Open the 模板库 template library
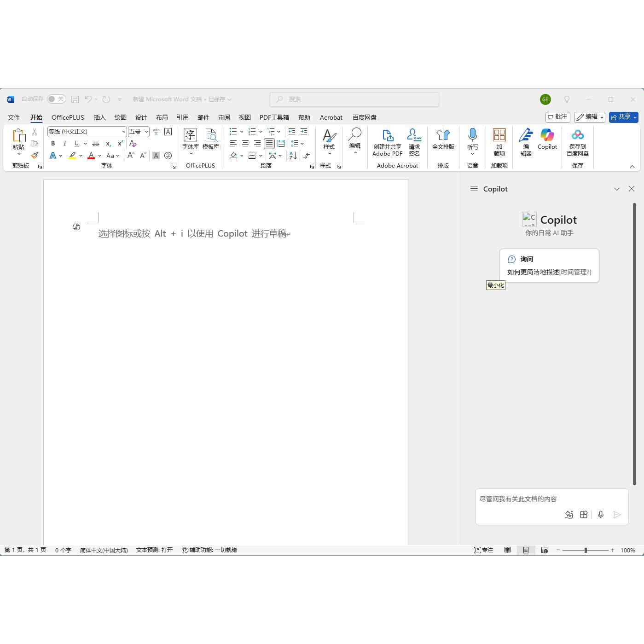This screenshot has height=644, width=644. tap(211, 139)
